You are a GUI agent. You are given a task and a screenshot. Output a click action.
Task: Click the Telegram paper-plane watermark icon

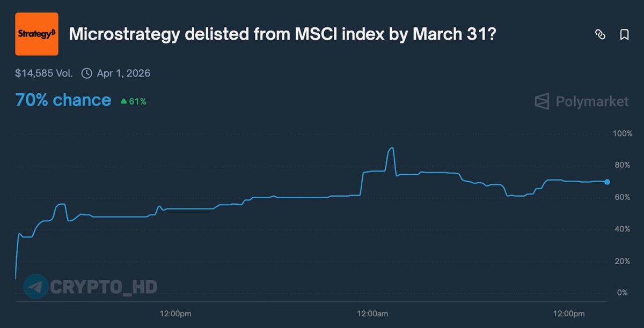[x=35, y=287]
